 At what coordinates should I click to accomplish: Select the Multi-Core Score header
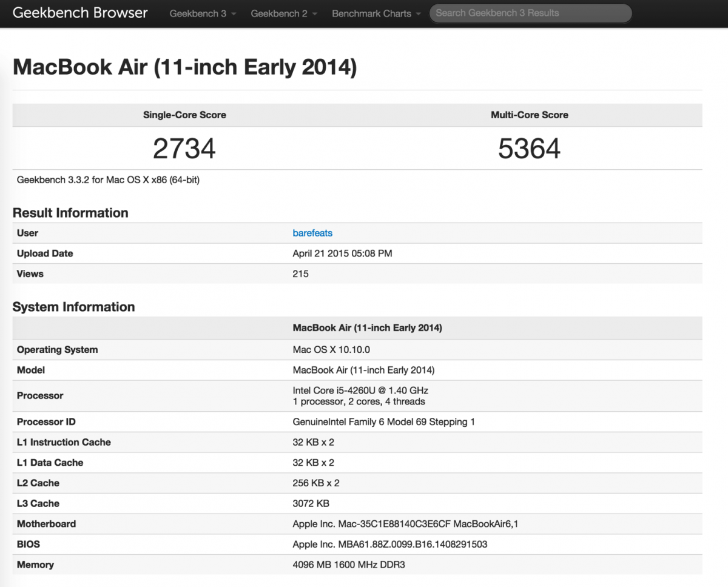click(x=530, y=115)
